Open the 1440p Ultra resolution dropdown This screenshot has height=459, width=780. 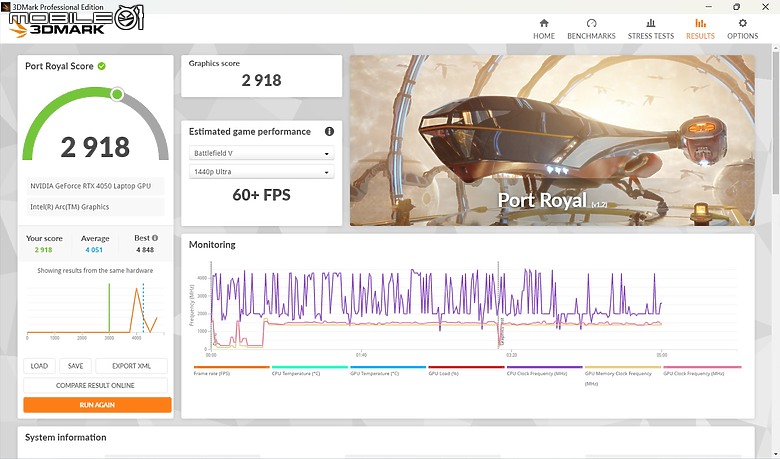pyautogui.click(x=261, y=172)
